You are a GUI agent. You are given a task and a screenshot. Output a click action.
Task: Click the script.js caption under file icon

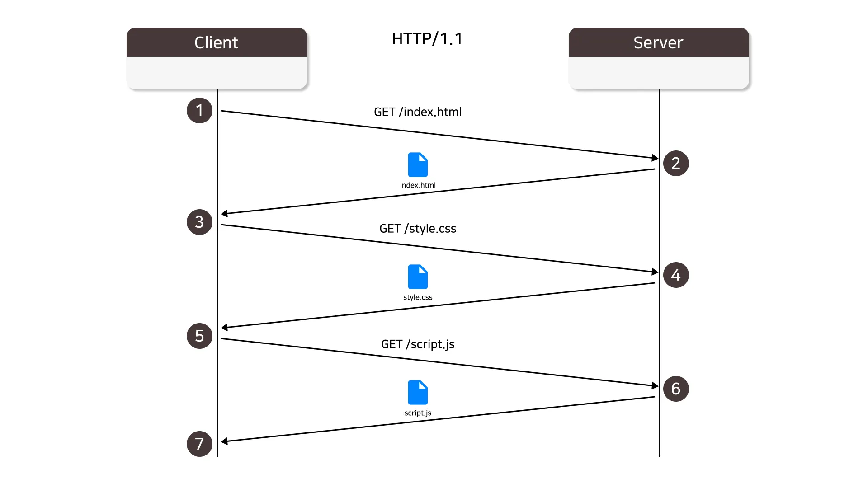(418, 413)
